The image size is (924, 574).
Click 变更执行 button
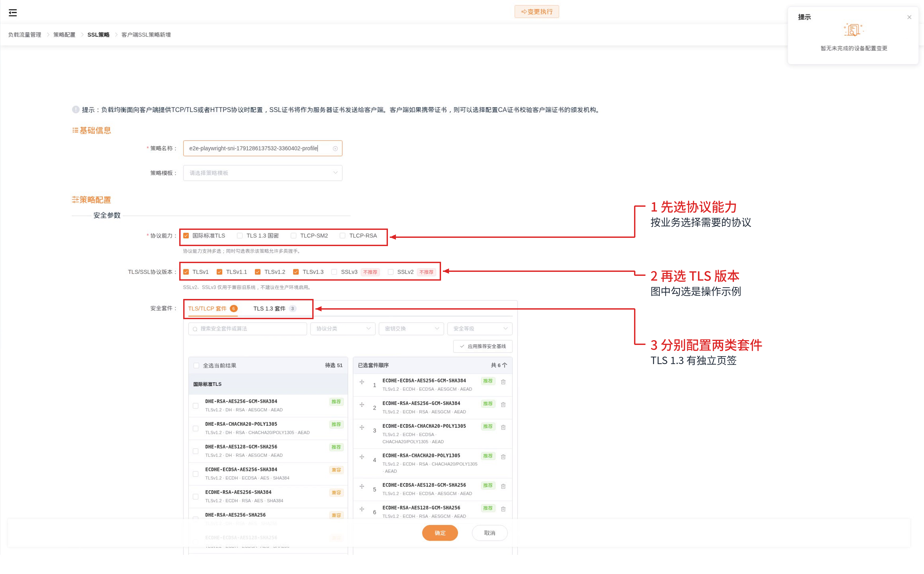536,12
